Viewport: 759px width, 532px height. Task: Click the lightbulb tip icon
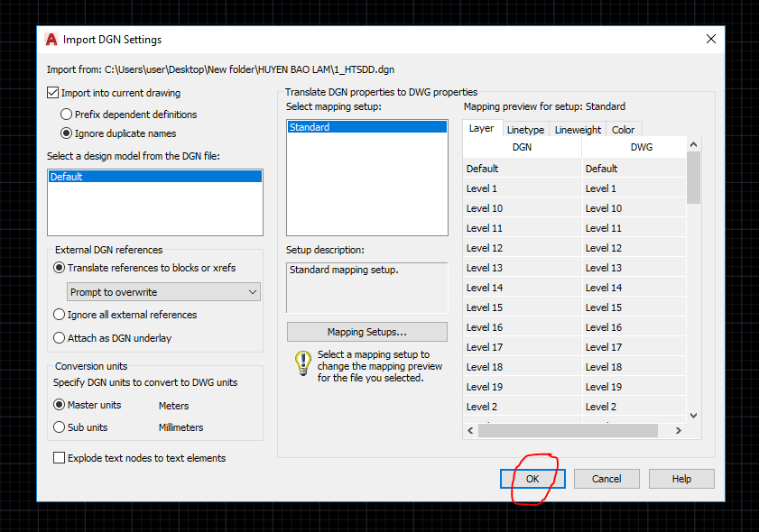coord(303,362)
